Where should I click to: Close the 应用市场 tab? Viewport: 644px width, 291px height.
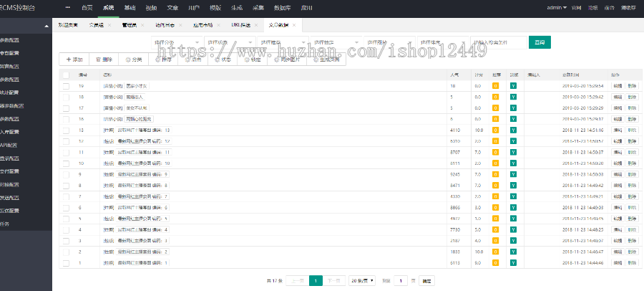point(218,25)
